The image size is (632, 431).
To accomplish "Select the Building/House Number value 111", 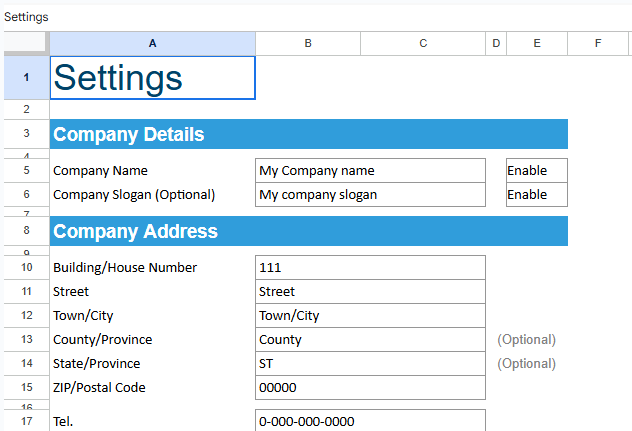I will click(370, 267).
